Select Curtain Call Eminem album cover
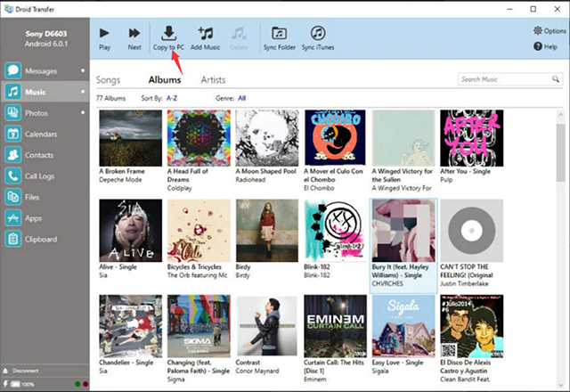 point(335,326)
